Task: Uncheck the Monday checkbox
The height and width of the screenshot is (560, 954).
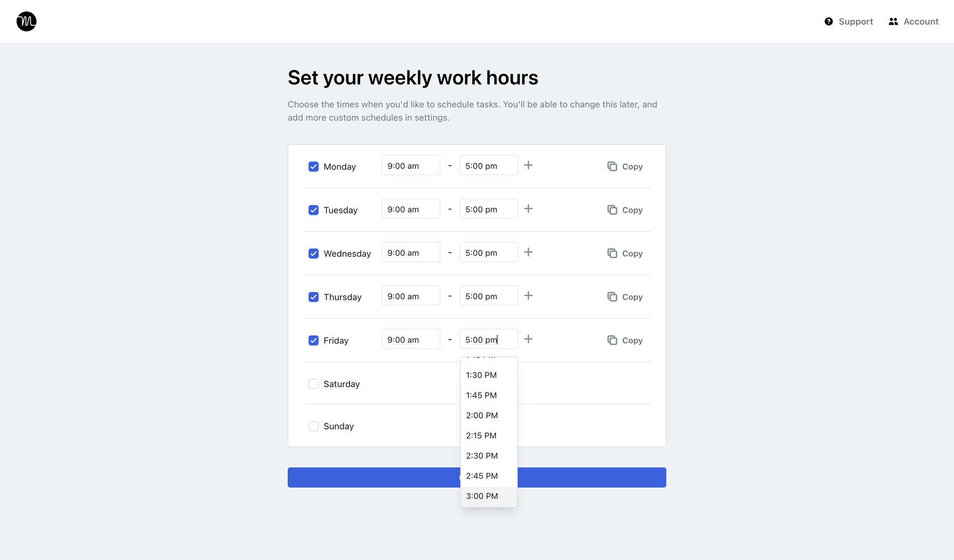Action: 314,166
